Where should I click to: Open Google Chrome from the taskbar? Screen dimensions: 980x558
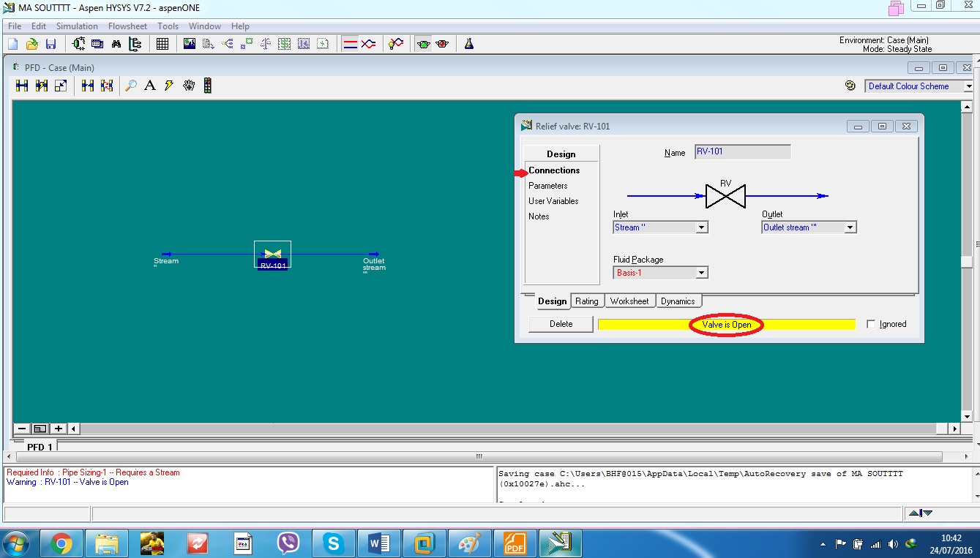61,543
